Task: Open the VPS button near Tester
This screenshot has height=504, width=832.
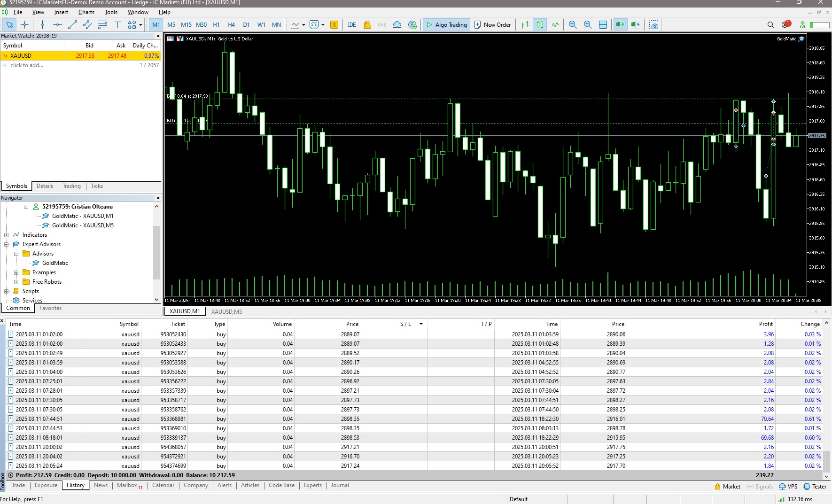Action: (788, 487)
